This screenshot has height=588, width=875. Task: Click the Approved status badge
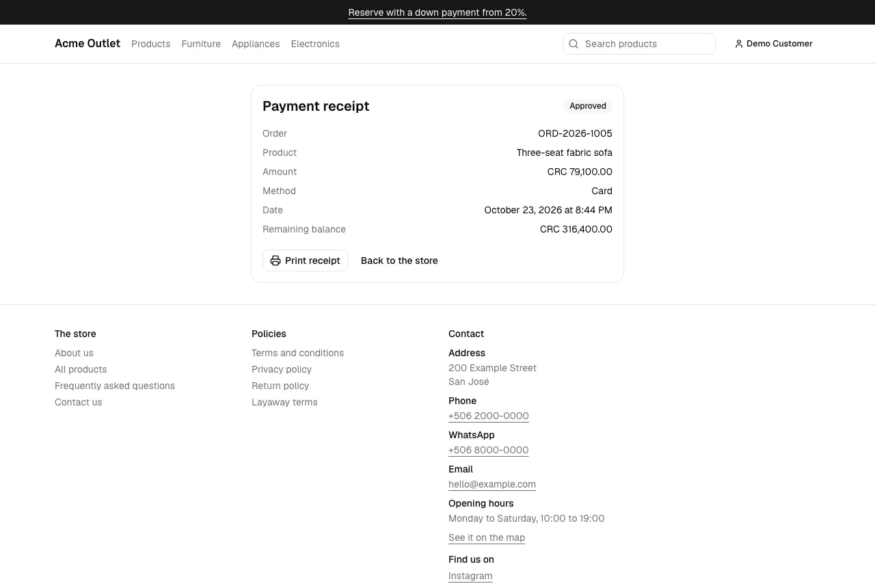[588, 106]
